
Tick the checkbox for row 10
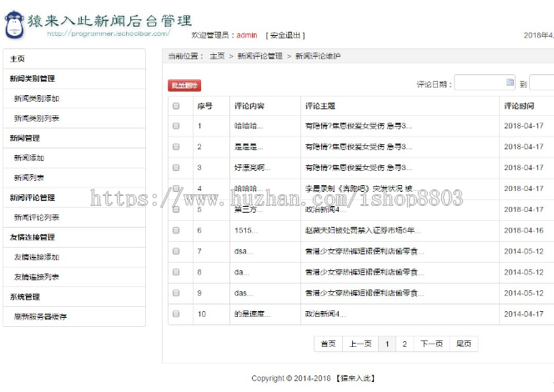176,314
